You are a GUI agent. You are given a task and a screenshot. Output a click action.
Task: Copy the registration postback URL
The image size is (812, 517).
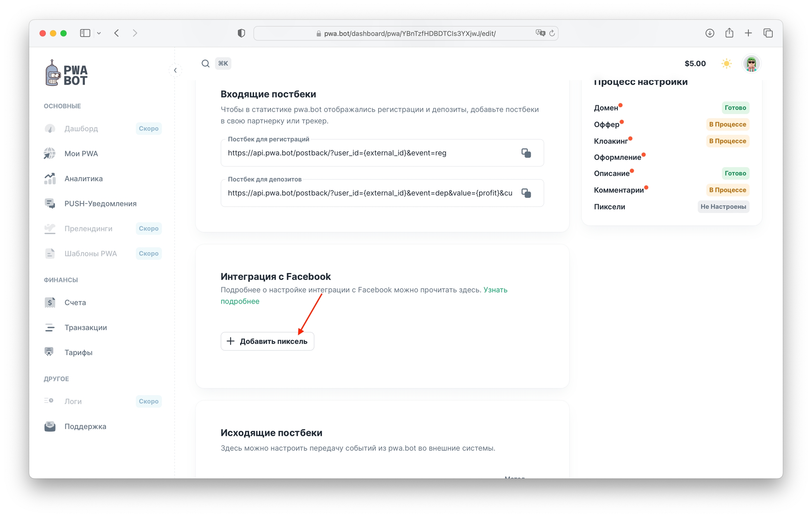[526, 153]
